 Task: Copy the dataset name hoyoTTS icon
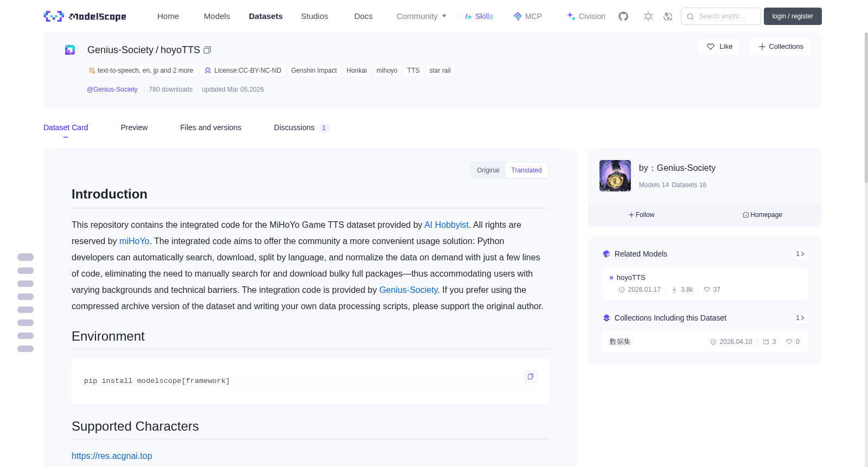pyautogui.click(x=207, y=50)
